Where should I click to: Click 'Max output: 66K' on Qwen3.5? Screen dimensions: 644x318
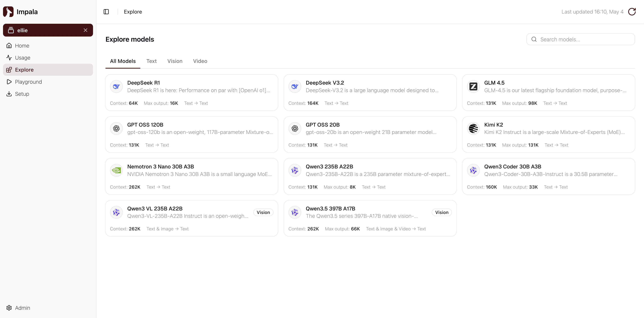(342, 229)
